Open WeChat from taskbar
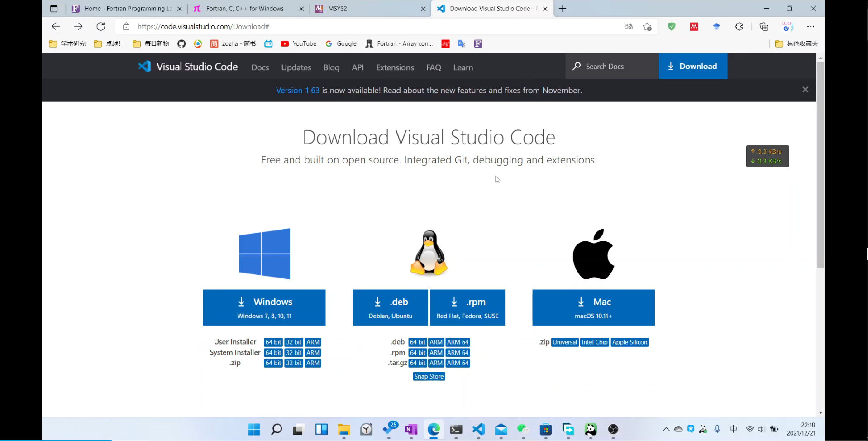 [x=523, y=429]
